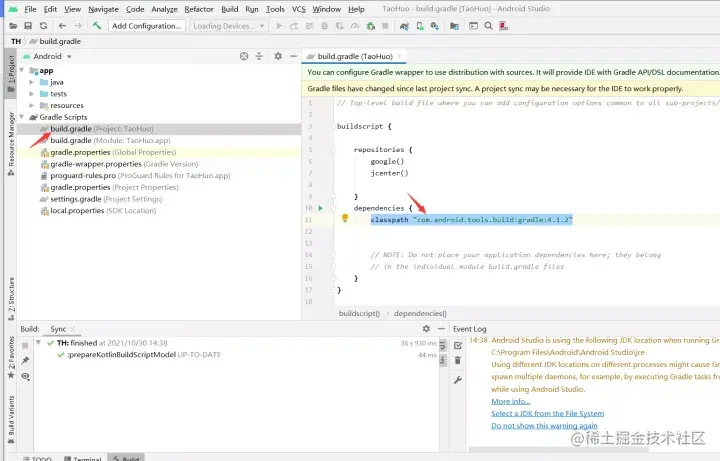Open the Loading Devices dropdown
The height and width of the screenshot is (461, 720).
coord(227,26)
